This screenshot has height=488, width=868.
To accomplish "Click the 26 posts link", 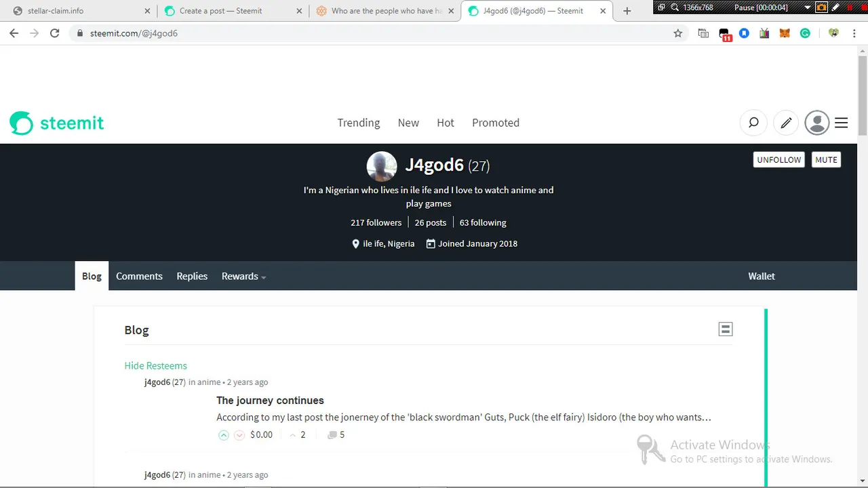I will tap(431, 222).
